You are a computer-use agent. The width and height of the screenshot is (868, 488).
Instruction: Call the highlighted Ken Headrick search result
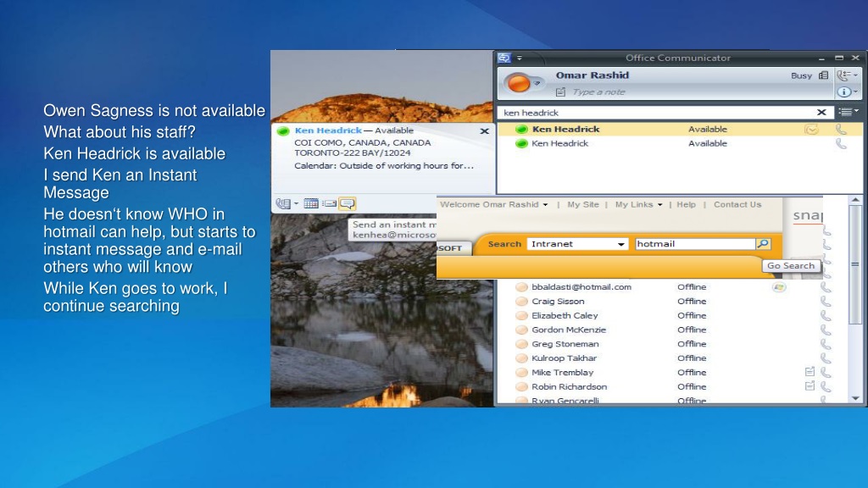pyautogui.click(x=841, y=130)
